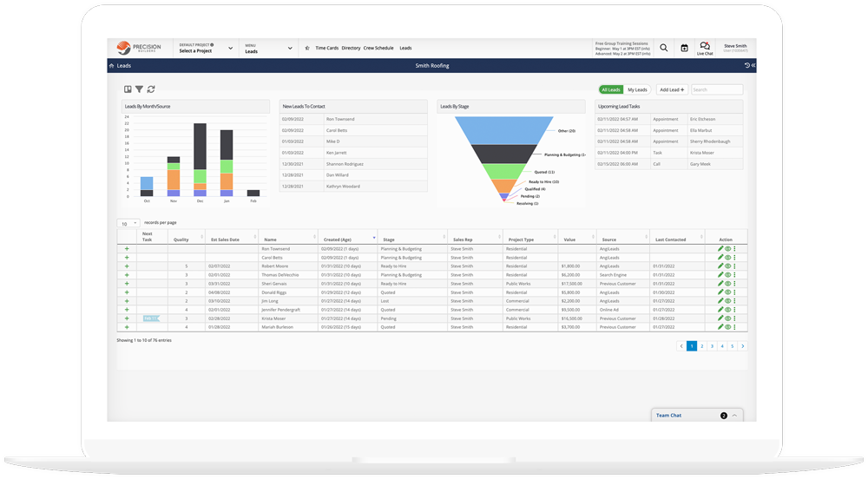Switch the lead filter to My Leads
This screenshot has height=479, width=868.
coord(637,89)
